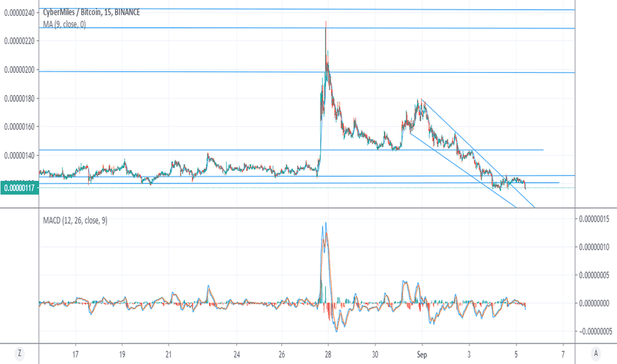Click date label 21 on time axis
This screenshot has width=617, height=364.
(x=168, y=355)
